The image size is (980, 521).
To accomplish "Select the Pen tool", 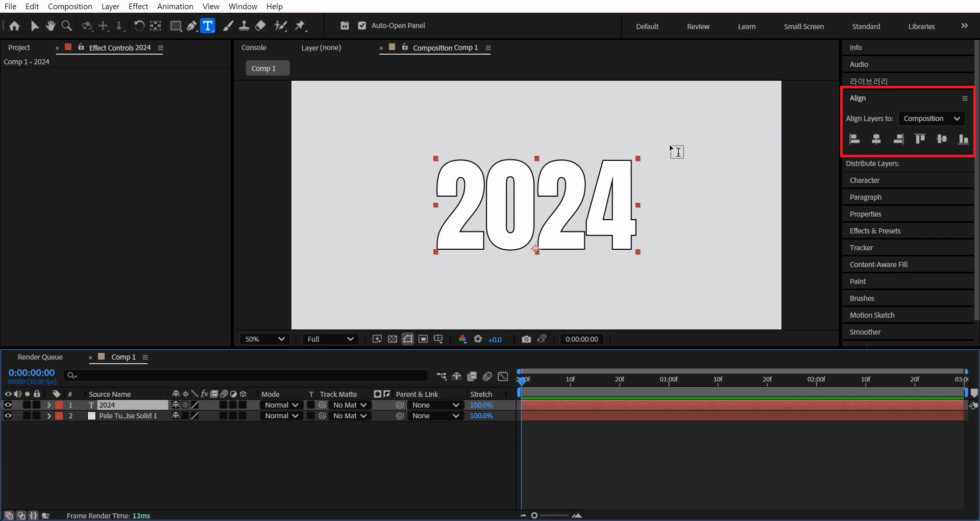I will pyautogui.click(x=192, y=26).
